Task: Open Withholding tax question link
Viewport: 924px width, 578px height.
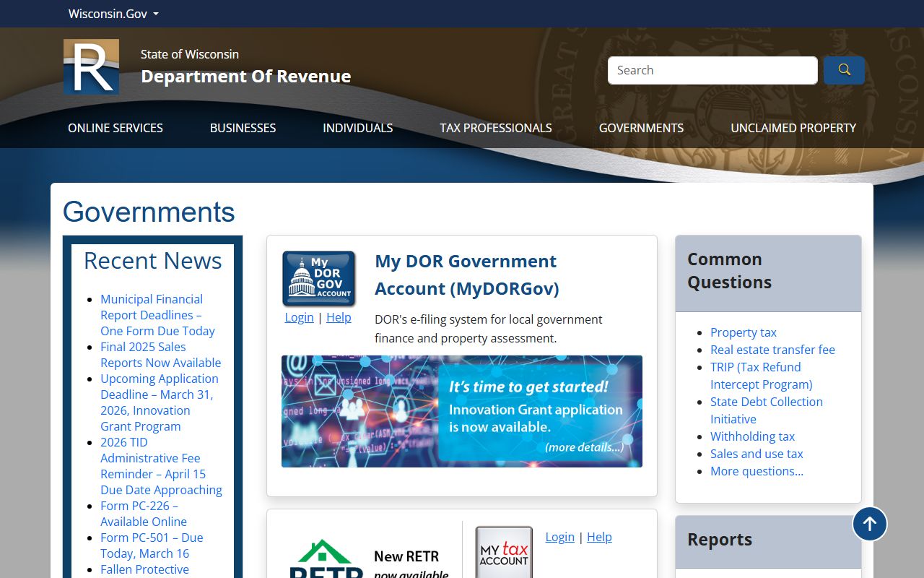Action: click(x=752, y=436)
